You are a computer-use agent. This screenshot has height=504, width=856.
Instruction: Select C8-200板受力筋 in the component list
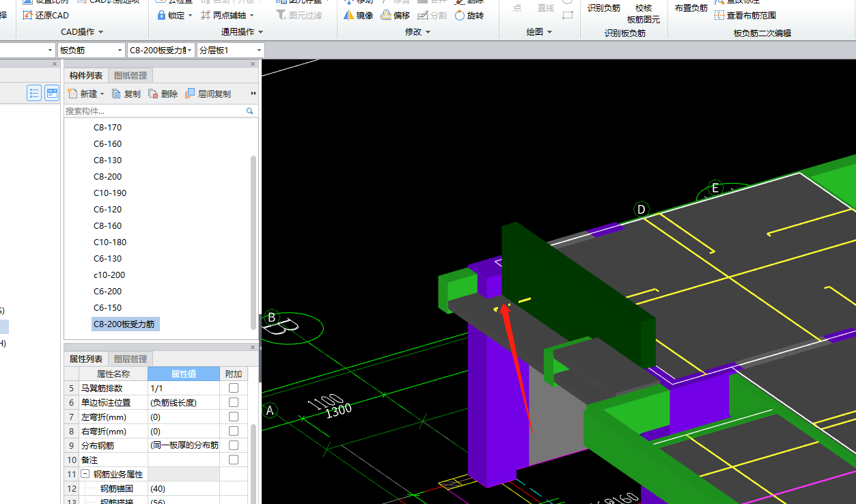125,324
